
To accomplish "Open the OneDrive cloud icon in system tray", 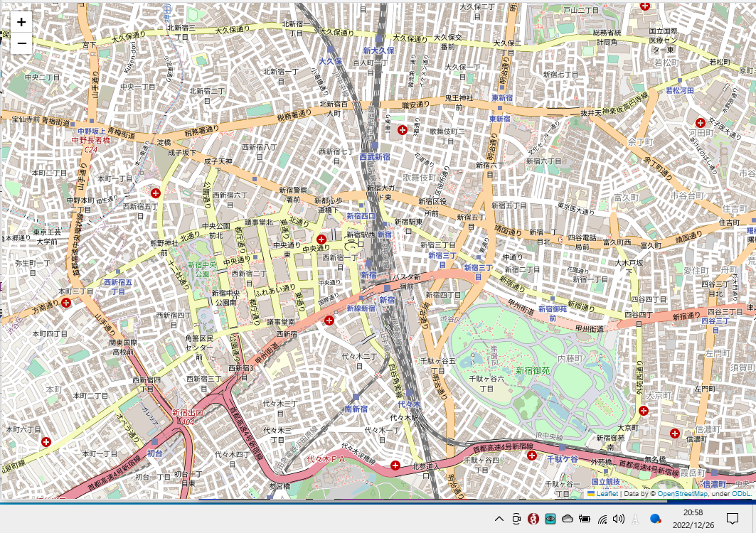I will pos(567,518).
